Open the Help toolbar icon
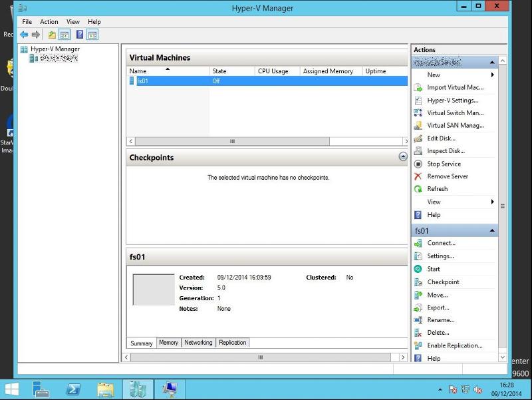Image resolution: width=532 pixels, height=400 pixels. pos(80,35)
